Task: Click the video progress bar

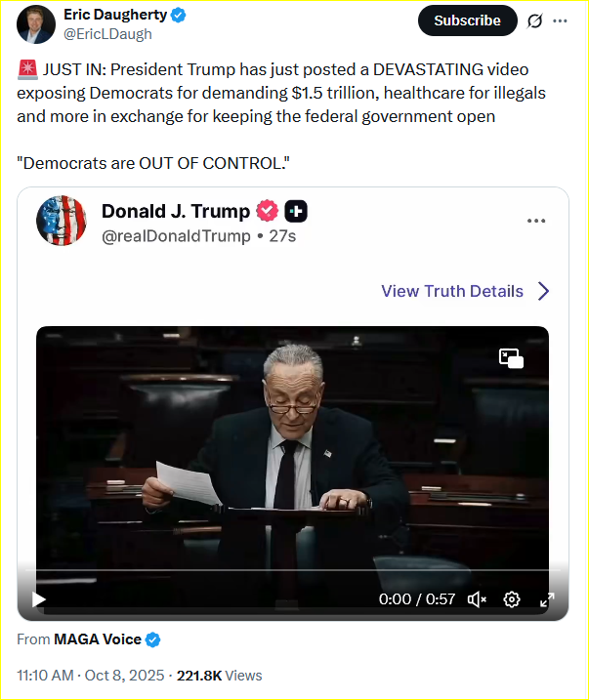Action: coord(293,569)
